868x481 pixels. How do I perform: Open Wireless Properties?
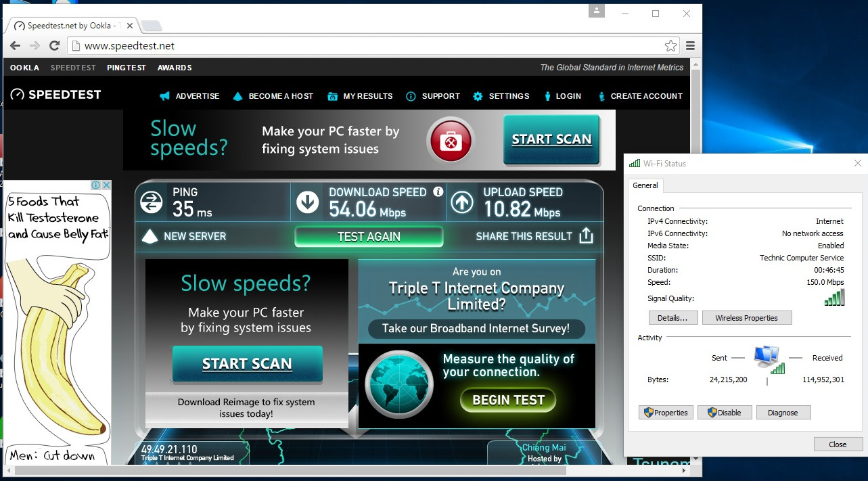[x=747, y=318]
